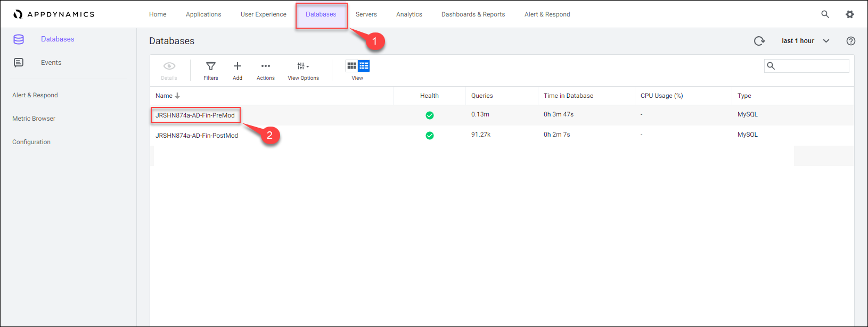868x327 pixels.
Task: Go to the Servers tab
Action: pos(366,14)
